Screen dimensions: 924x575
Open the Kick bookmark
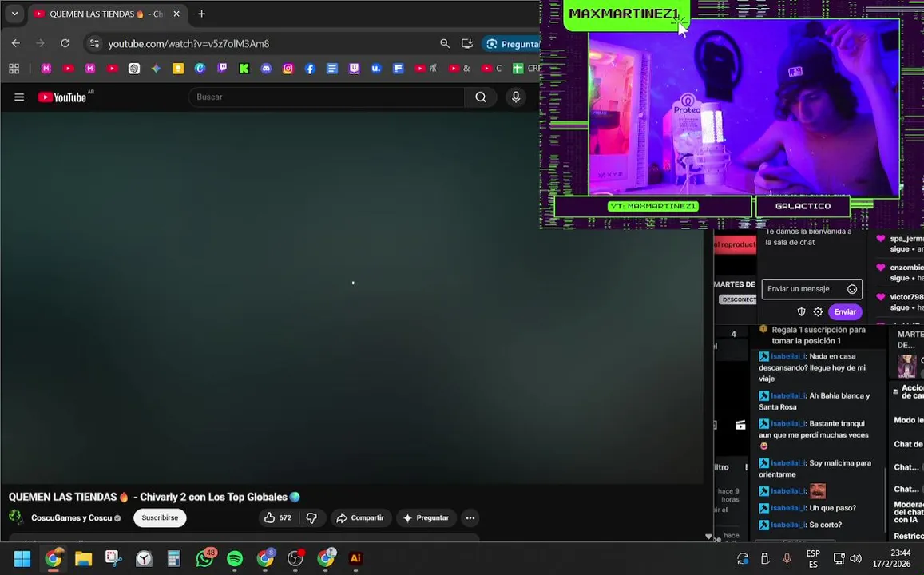(x=244, y=69)
